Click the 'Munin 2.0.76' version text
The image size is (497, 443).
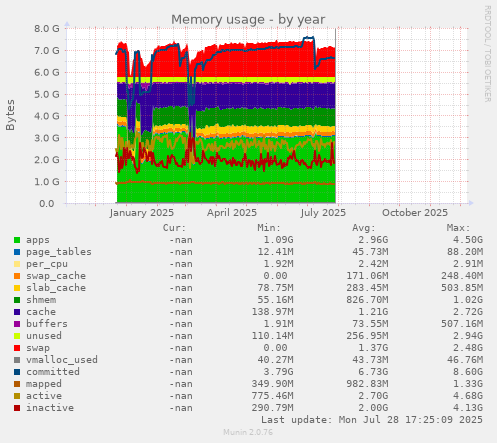click(248, 432)
